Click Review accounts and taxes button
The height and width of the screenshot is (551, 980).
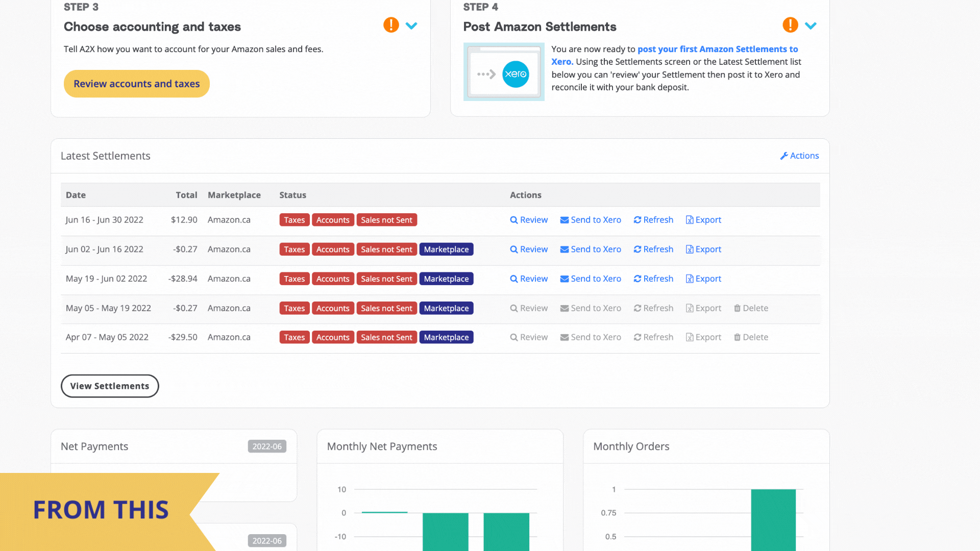137,84
